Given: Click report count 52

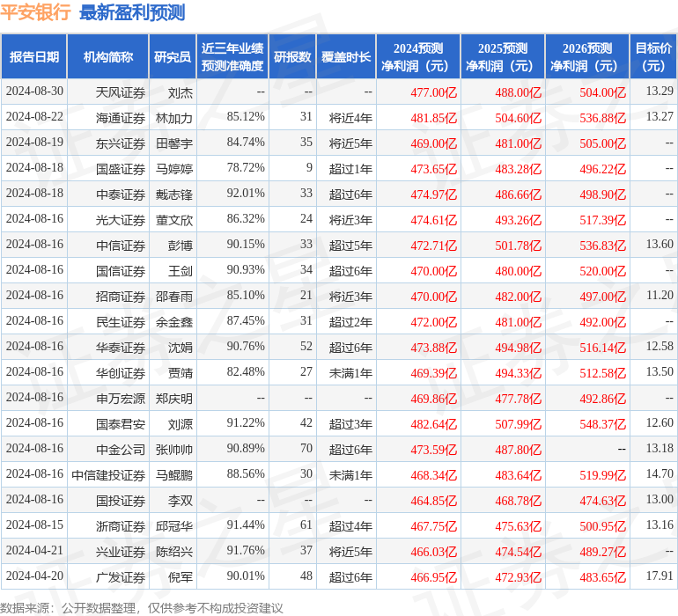Looking at the screenshot, I should pyautogui.click(x=306, y=346).
